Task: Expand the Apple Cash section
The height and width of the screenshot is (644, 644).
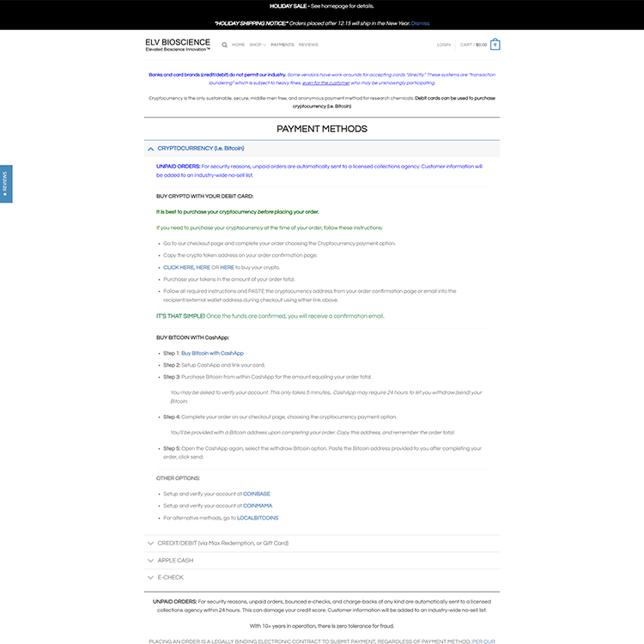Action: (x=175, y=561)
